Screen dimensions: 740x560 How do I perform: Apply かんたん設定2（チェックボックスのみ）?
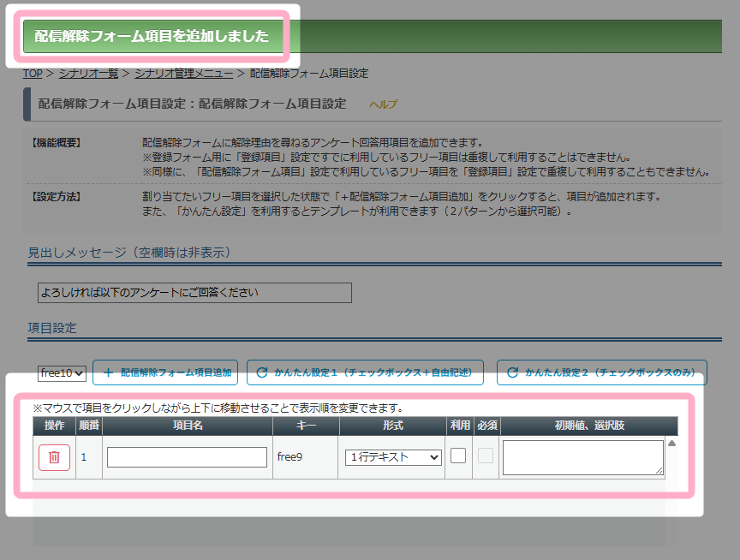[x=602, y=372]
